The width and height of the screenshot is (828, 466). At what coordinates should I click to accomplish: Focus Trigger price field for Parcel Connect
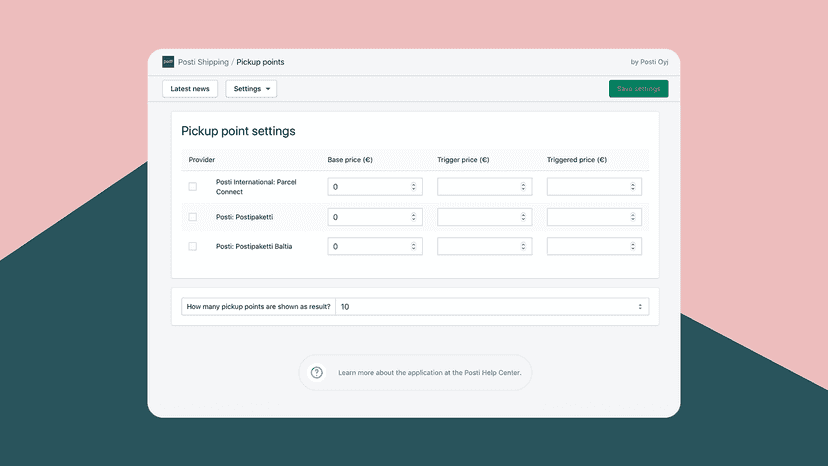485,187
